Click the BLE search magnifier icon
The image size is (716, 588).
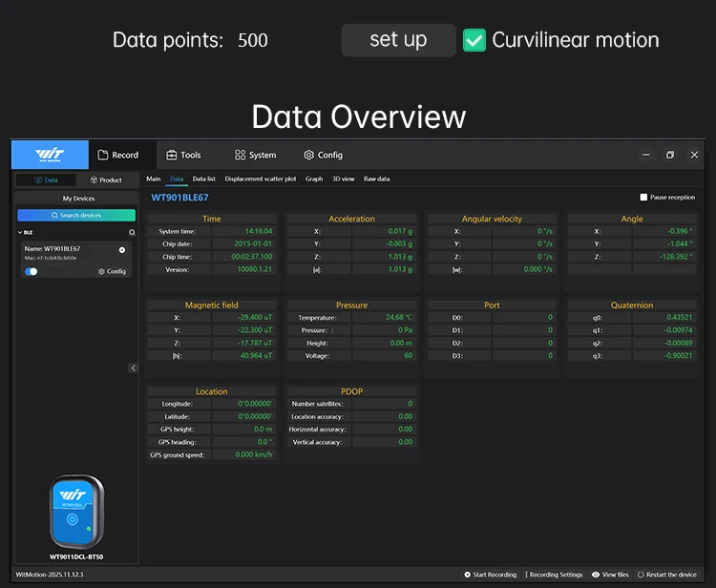[x=132, y=232]
